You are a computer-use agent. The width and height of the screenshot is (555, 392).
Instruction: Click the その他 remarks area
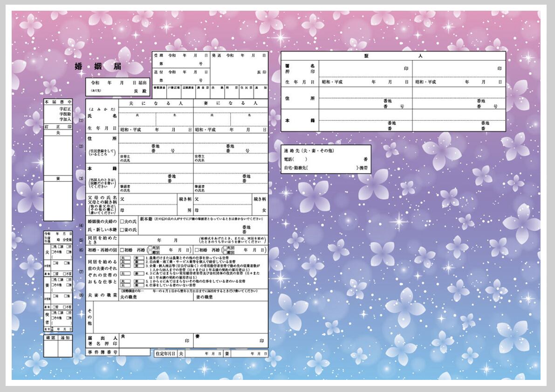180,317
